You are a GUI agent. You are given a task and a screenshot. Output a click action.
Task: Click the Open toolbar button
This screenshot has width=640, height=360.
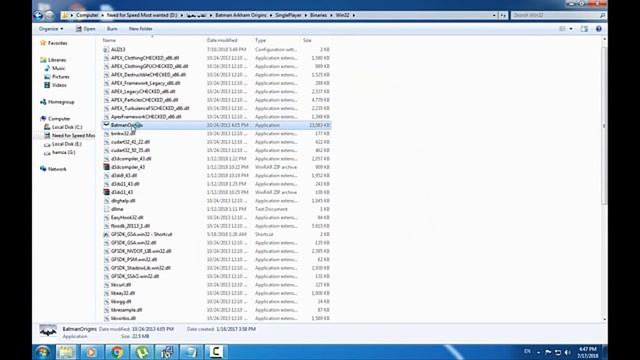coord(85,29)
